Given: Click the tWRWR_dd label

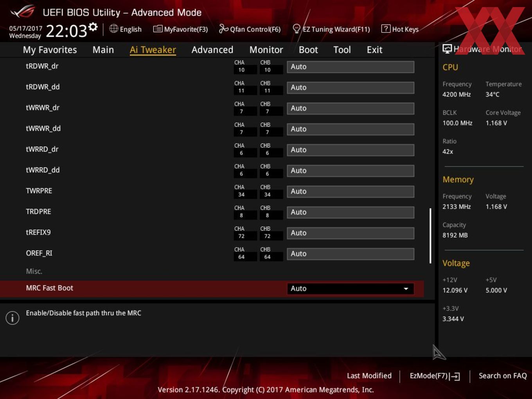Looking at the screenshot, I should pos(43,128).
